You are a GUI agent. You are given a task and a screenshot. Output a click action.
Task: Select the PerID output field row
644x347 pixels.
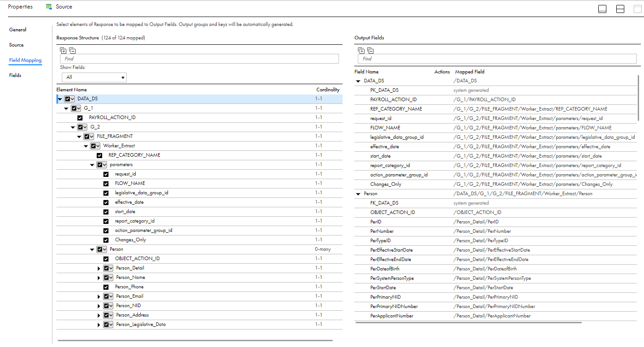tap(495, 222)
